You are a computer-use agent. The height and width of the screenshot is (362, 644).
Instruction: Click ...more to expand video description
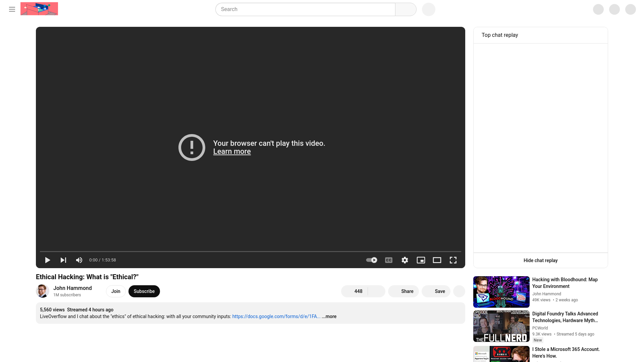[329, 316]
